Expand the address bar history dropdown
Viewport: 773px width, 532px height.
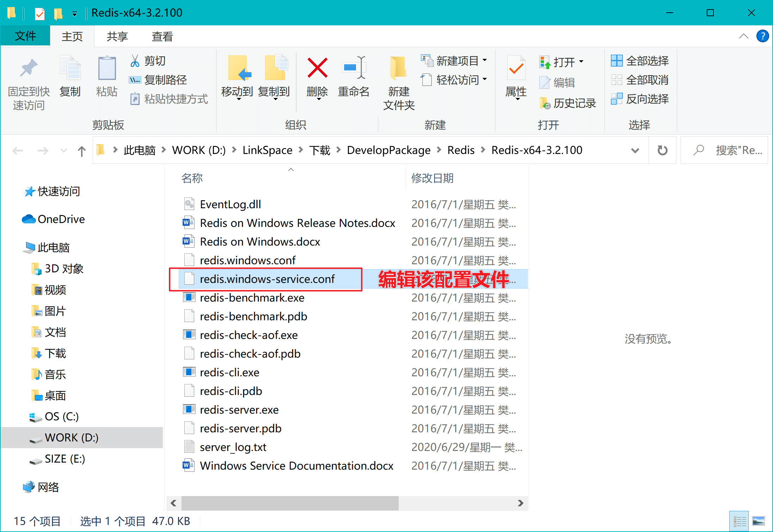click(635, 151)
